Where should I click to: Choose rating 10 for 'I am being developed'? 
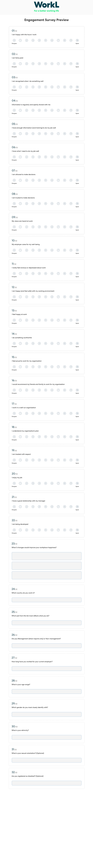[77, 530]
